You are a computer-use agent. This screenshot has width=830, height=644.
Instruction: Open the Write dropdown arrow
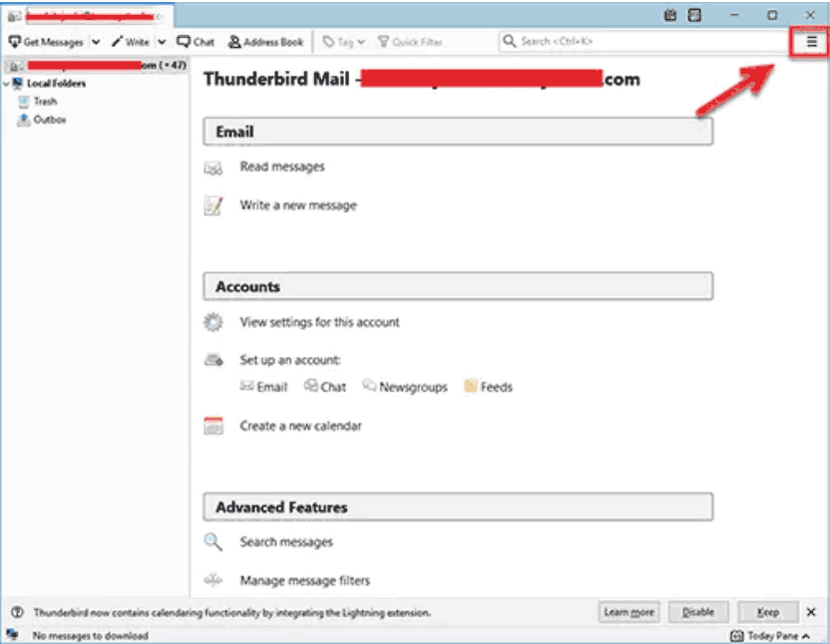(x=162, y=42)
